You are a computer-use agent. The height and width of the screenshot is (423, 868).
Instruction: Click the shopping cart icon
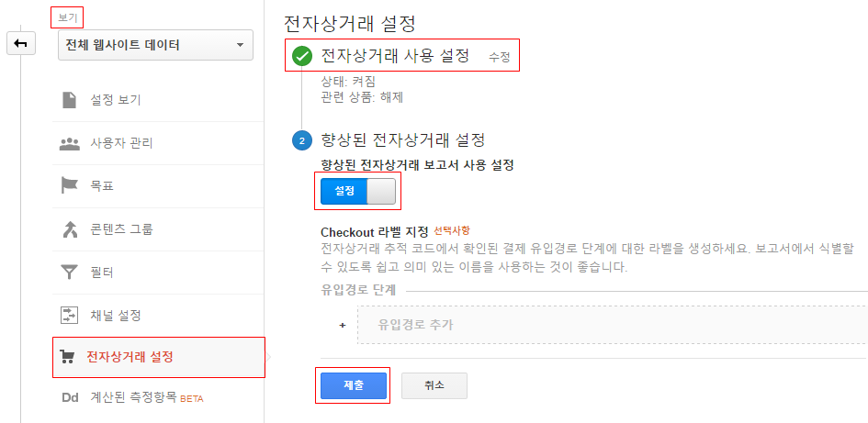pos(68,357)
